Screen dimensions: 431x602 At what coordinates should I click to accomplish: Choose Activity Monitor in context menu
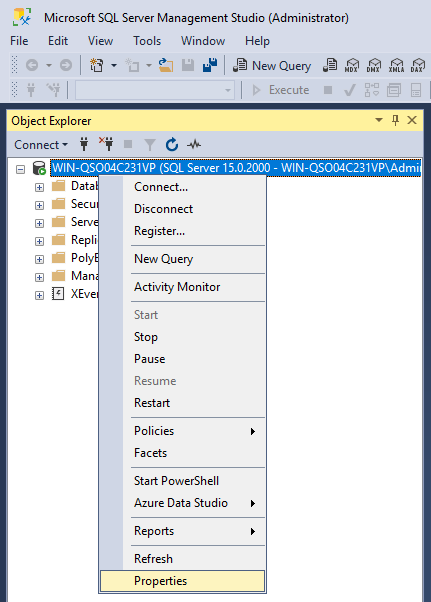[x=182, y=287]
